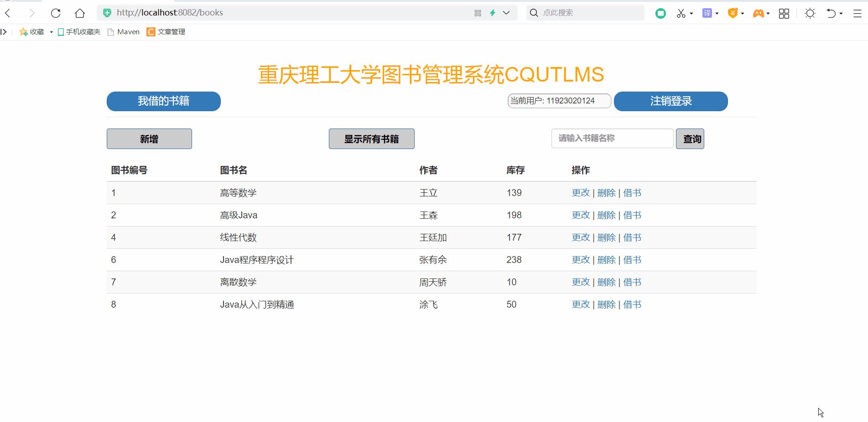
Task: Click the stock value 238
Action: click(x=514, y=260)
